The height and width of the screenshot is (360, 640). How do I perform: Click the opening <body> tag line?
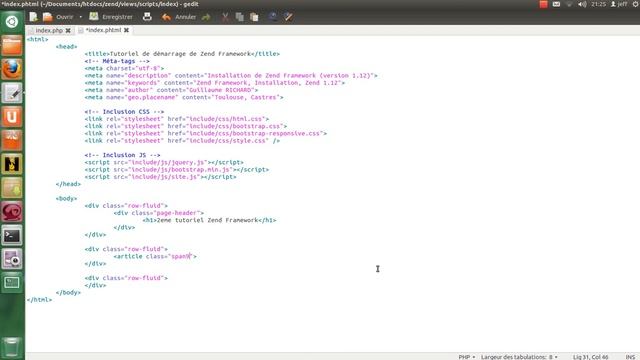66,199
